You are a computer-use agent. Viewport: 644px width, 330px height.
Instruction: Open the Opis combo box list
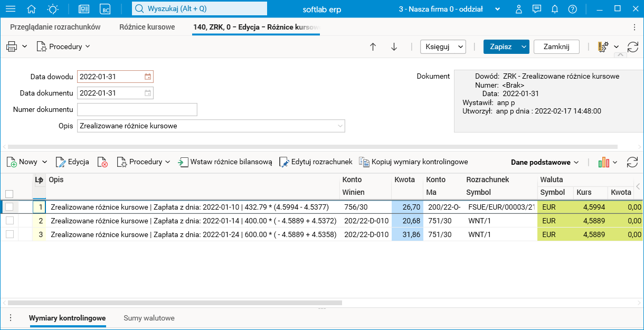tap(340, 126)
